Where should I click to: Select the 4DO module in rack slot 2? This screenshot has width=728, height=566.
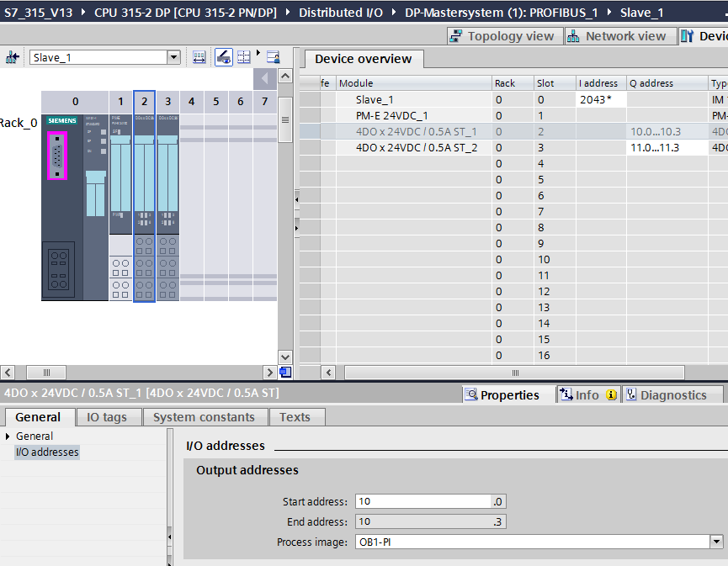145,208
